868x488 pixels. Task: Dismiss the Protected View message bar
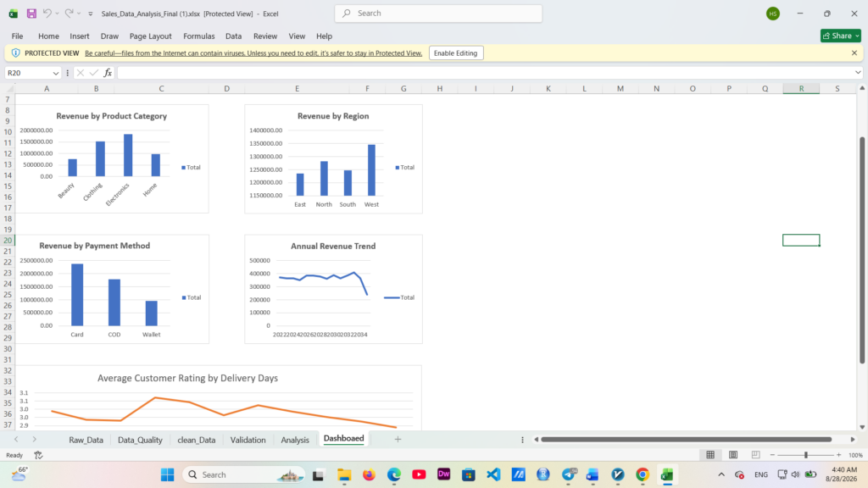(x=854, y=53)
